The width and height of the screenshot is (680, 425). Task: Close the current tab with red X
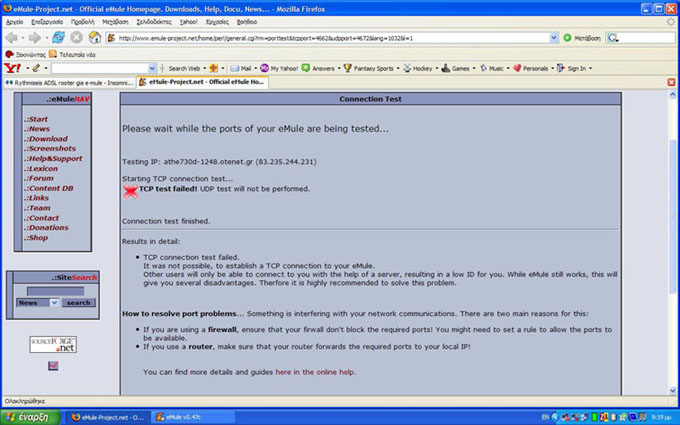(671, 82)
